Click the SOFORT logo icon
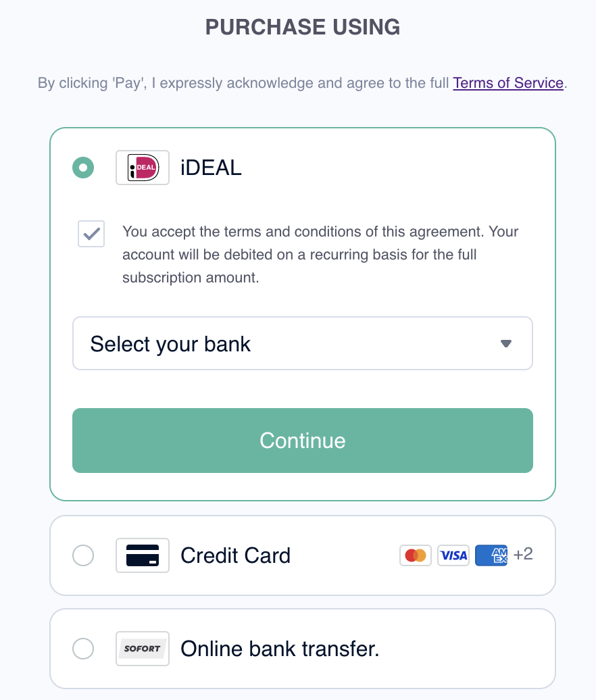 [x=143, y=648]
